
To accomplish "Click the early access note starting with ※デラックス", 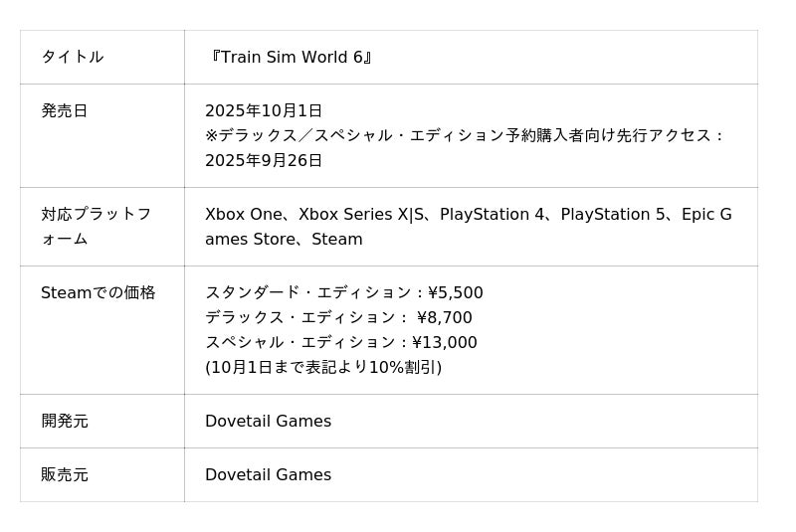I will [466, 135].
